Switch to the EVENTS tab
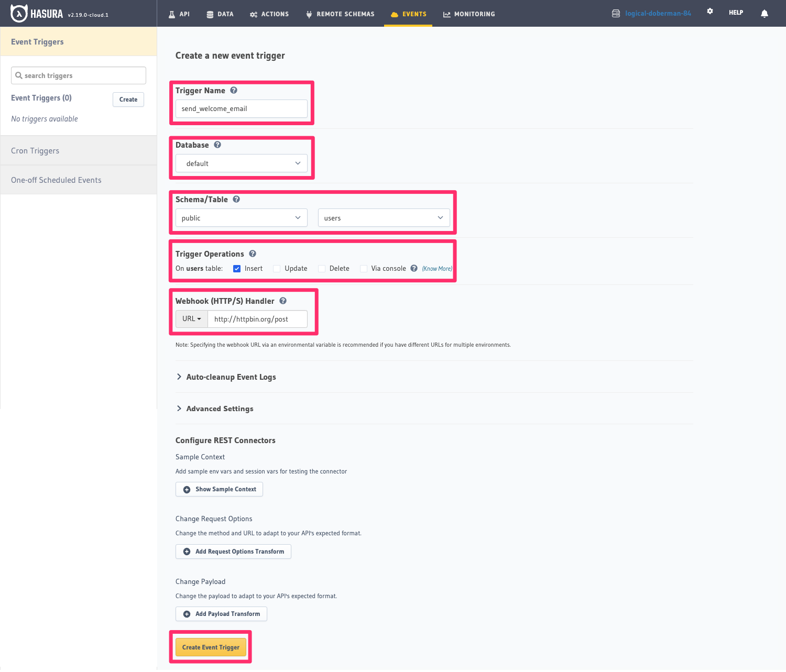This screenshot has height=672, width=786. [408, 14]
